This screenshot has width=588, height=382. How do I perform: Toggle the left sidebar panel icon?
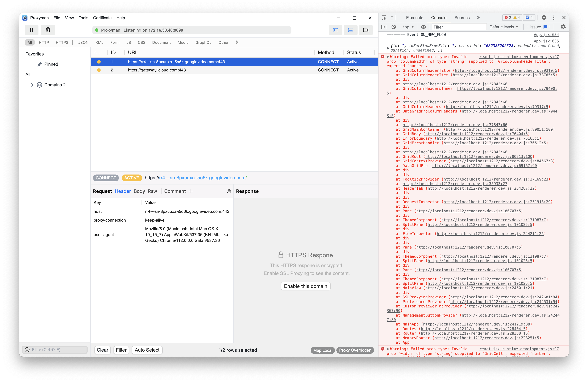335,30
